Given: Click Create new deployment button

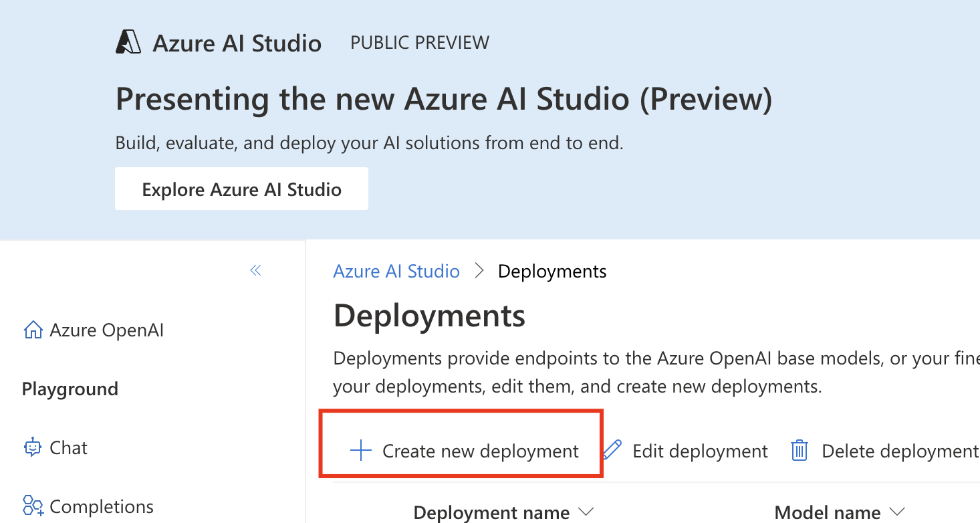Looking at the screenshot, I should (x=465, y=451).
